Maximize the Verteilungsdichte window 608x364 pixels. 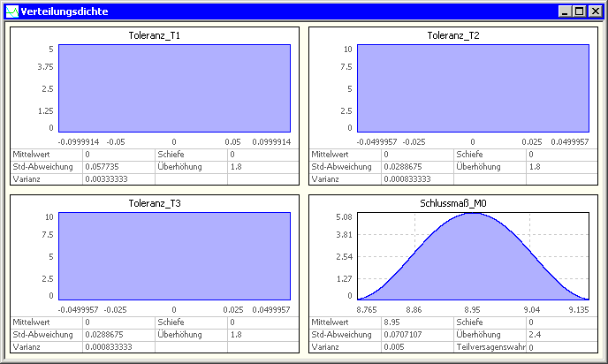click(x=580, y=11)
